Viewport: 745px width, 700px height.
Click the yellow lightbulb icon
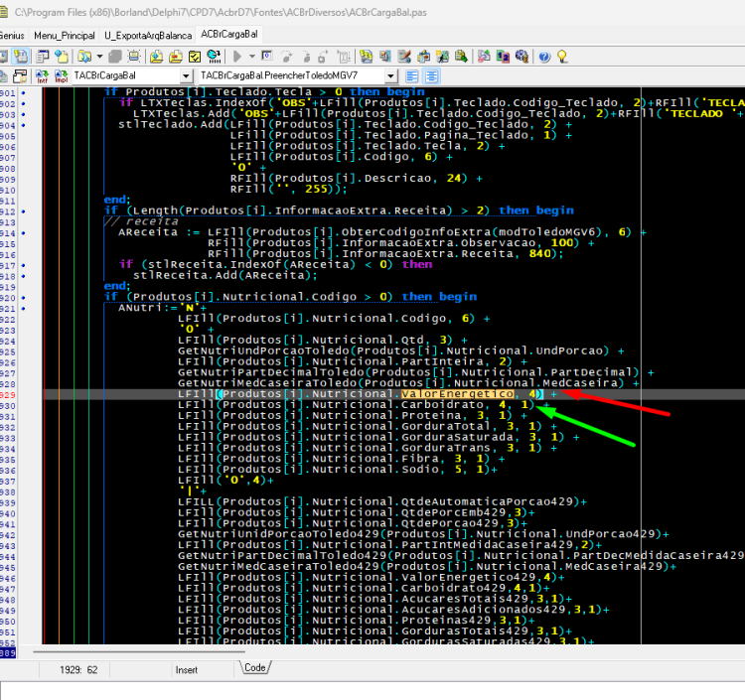[x=562, y=57]
